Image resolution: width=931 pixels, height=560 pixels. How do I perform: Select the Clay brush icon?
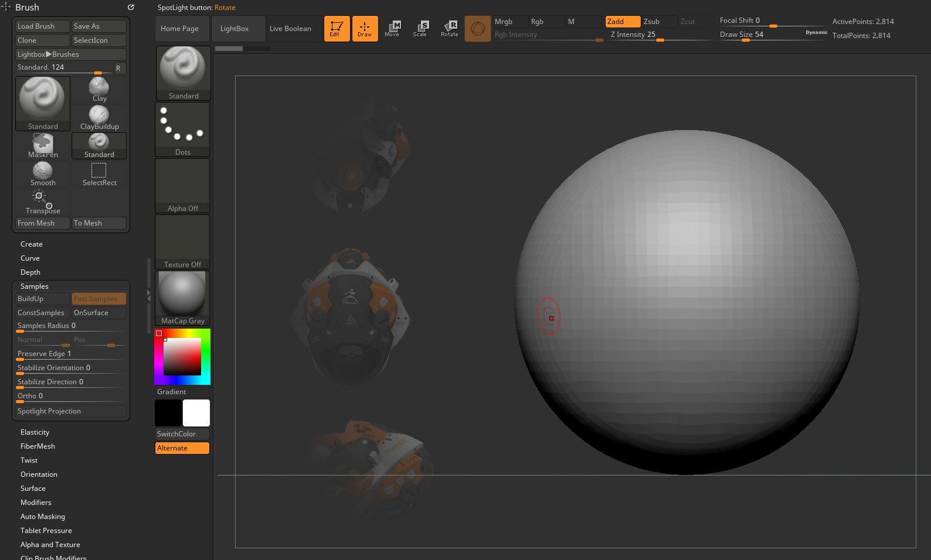[99, 90]
